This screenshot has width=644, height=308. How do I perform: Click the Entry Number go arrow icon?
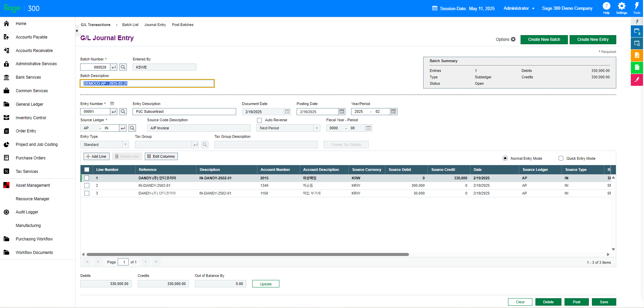(x=114, y=111)
